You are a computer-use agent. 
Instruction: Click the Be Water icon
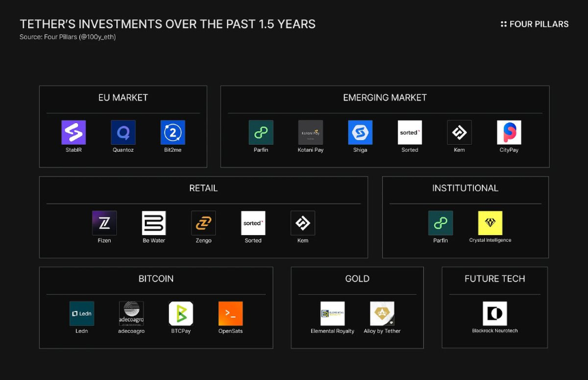(x=154, y=223)
